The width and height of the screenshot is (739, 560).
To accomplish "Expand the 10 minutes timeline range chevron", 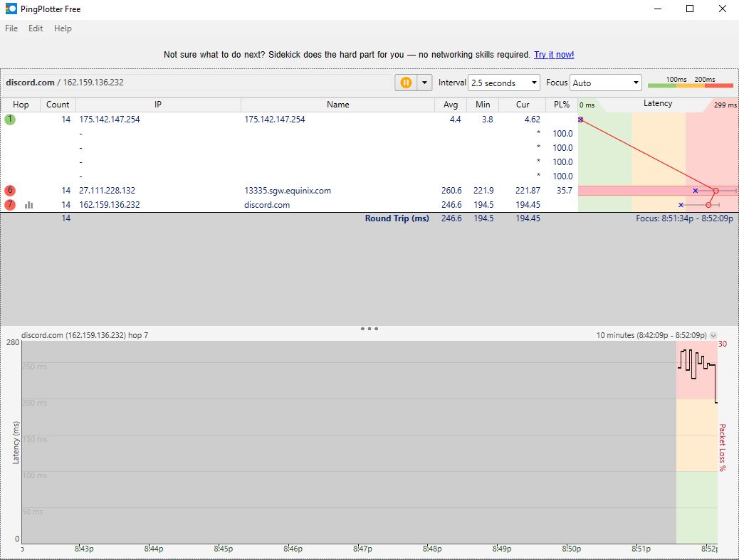I will pos(713,335).
